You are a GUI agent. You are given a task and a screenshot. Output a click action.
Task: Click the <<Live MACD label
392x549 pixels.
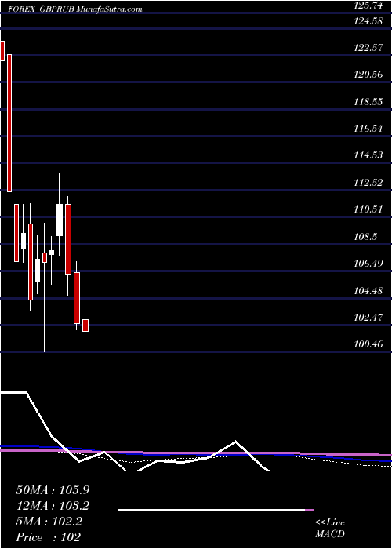330,529
